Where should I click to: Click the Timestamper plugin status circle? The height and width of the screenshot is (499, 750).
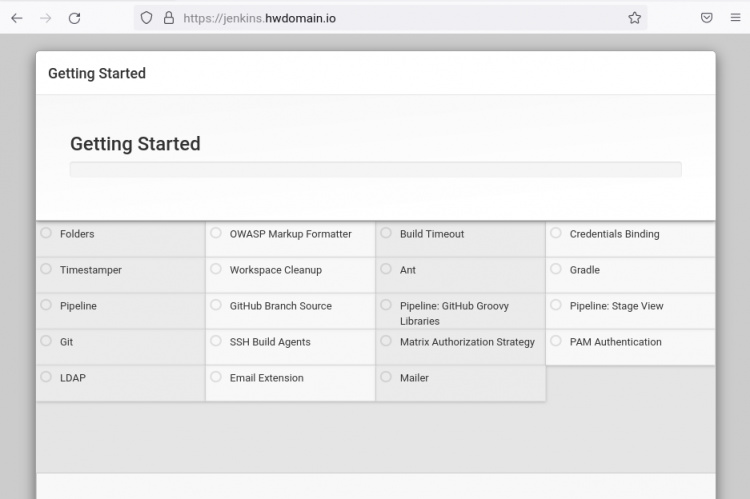pos(46,269)
